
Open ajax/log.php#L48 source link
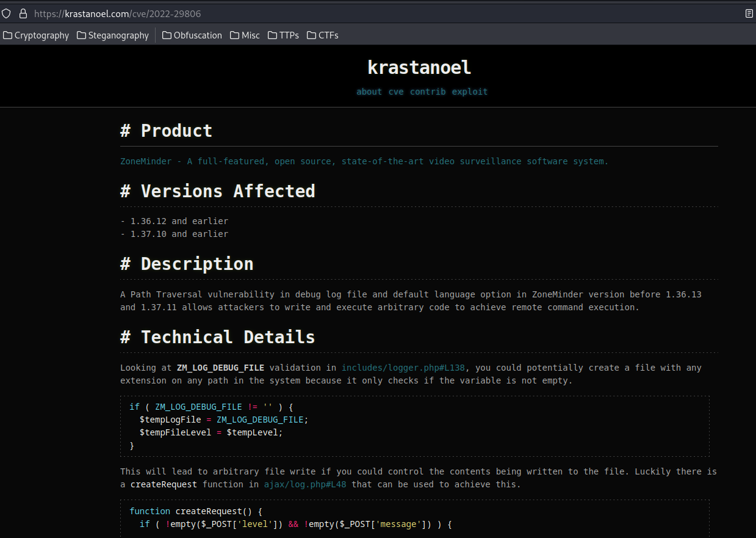tap(305, 484)
